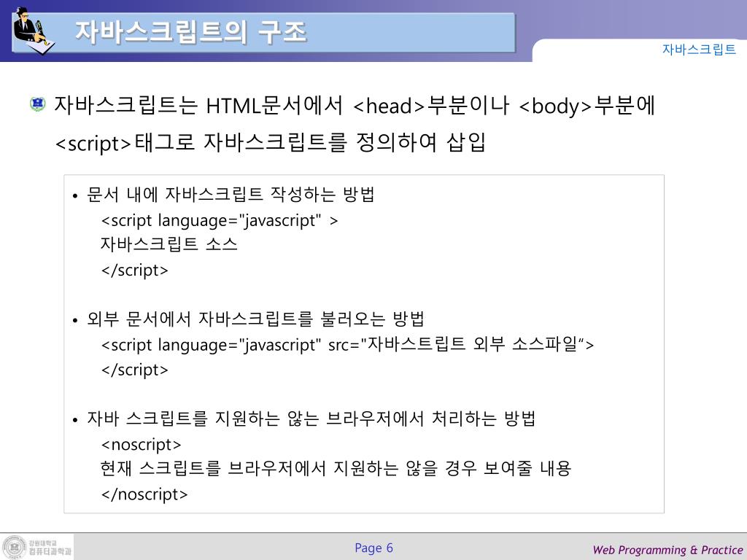Click the opening <noscript> tag line
The image size is (747, 560).
click(141, 444)
